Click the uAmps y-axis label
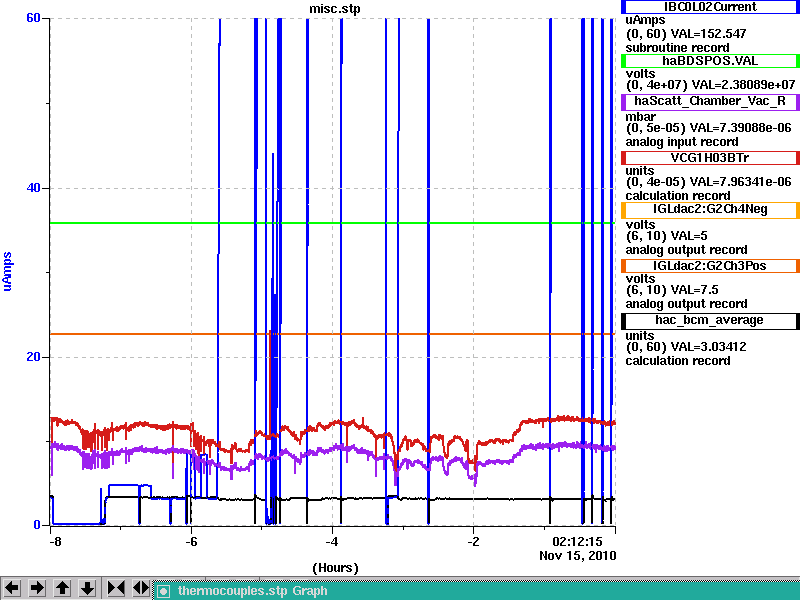Image resolution: width=800 pixels, height=600 pixels. tap(7, 271)
